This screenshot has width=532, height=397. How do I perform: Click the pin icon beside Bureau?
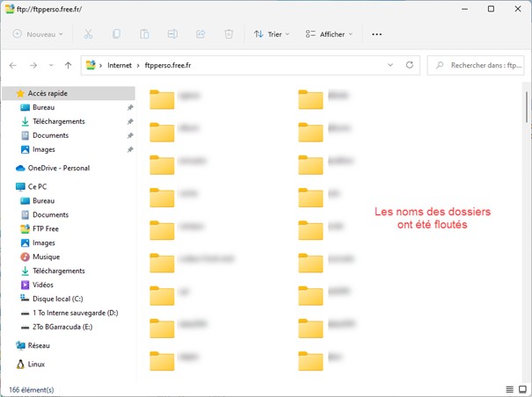(130, 107)
